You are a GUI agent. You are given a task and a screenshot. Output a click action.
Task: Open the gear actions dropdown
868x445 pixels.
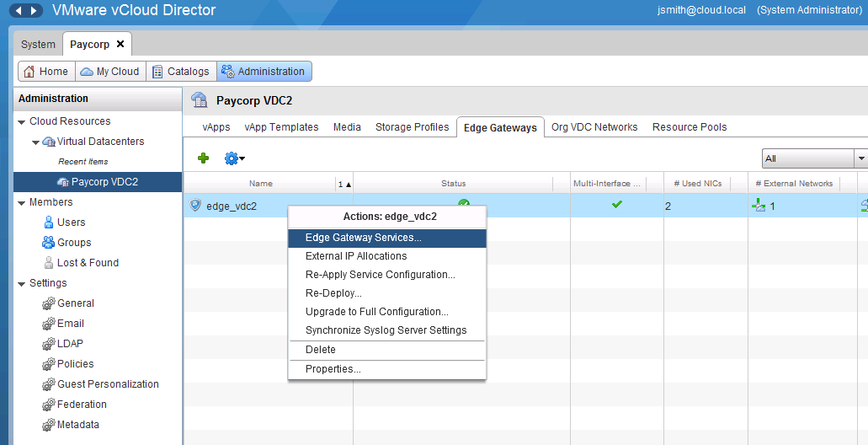pyautogui.click(x=235, y=158)
